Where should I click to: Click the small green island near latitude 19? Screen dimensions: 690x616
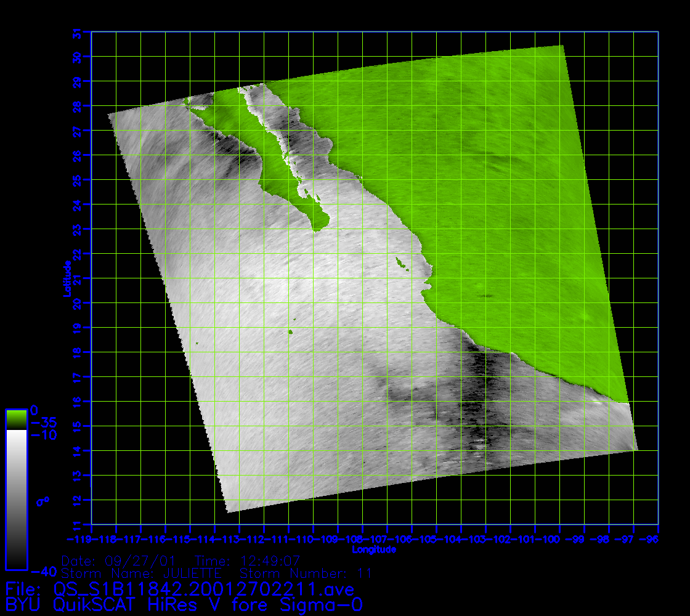pyautogui.click(x=290, y=333)
